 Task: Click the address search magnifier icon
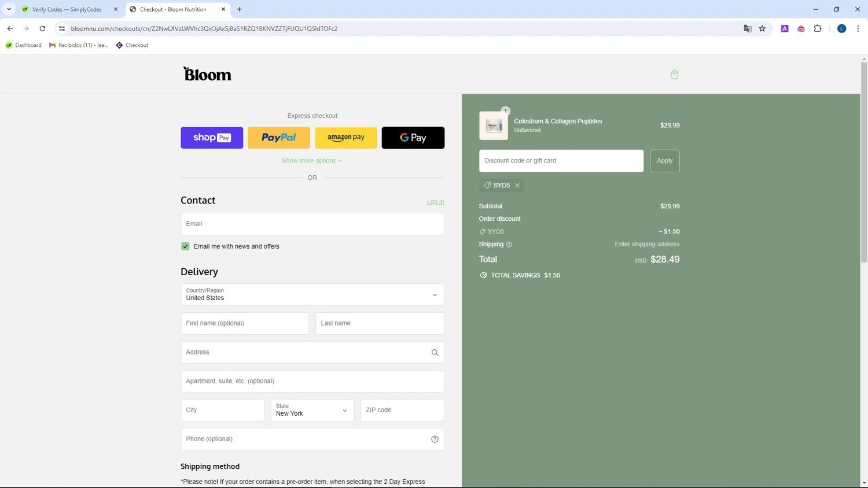(x=435, y=353)
